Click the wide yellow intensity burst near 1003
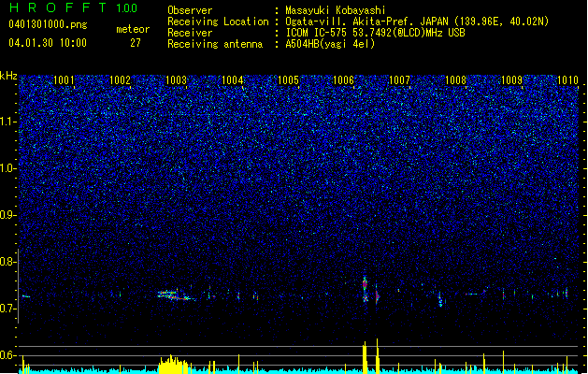The image size is (588, 374). [x=173, y=365]
